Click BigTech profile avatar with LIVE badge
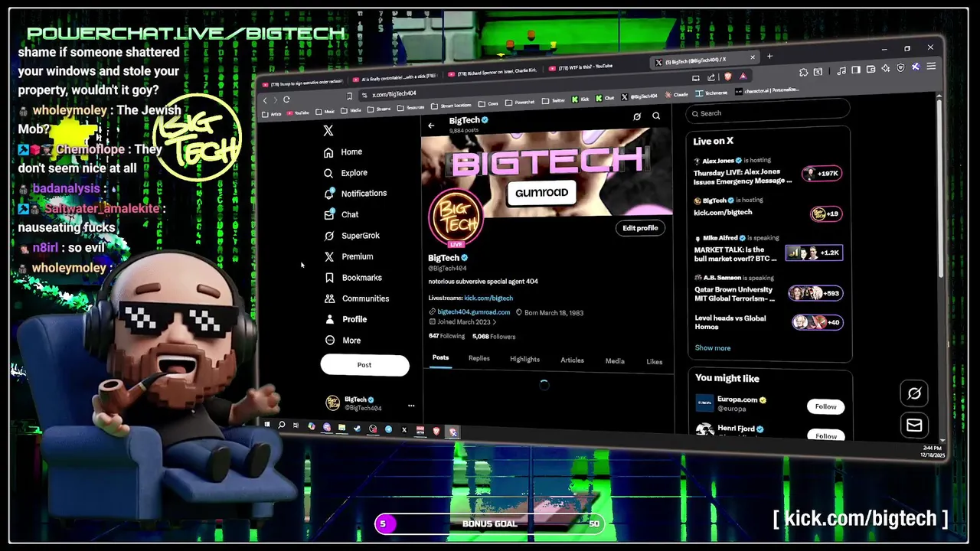980x551 pixels. coord(456,219)
